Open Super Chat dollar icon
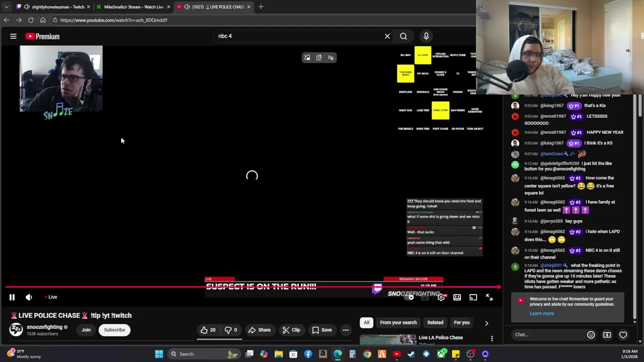The width and height of the screenshot is (644, 362). [x=607, y=335]
